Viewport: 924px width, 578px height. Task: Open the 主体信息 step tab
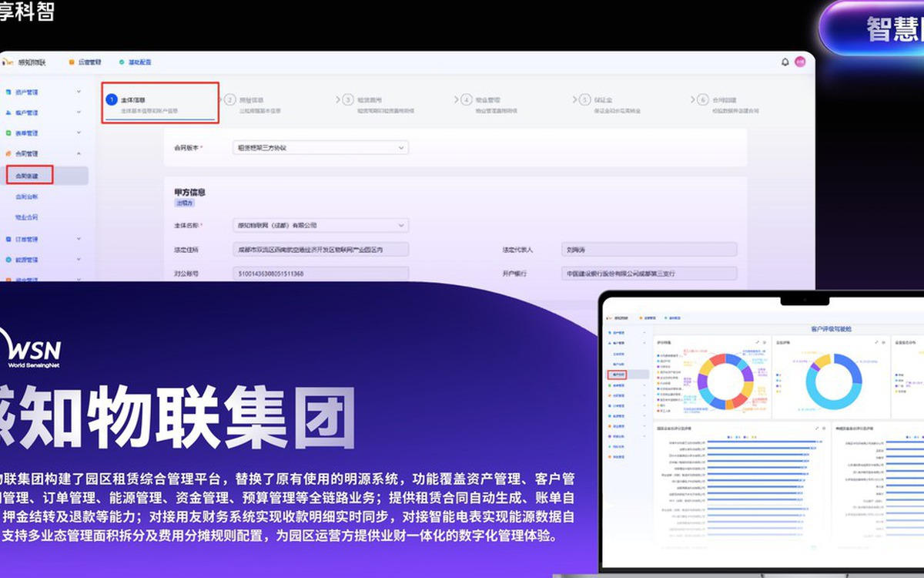(159, 105)
